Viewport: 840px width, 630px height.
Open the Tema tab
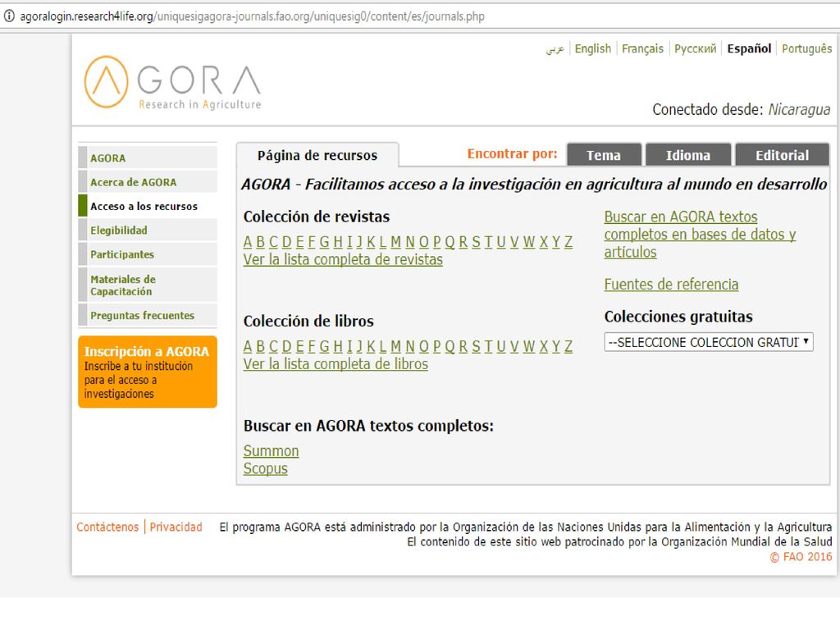point(604,155)
